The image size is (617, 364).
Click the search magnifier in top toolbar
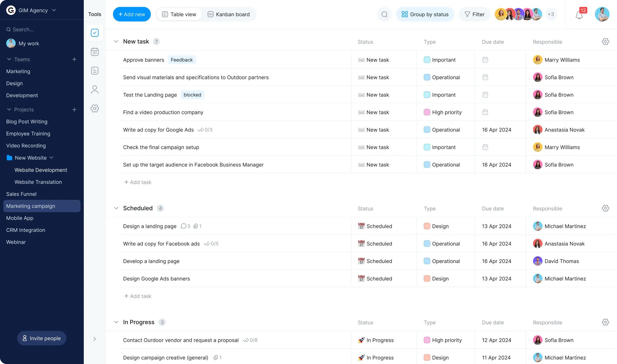coord(384,14)
